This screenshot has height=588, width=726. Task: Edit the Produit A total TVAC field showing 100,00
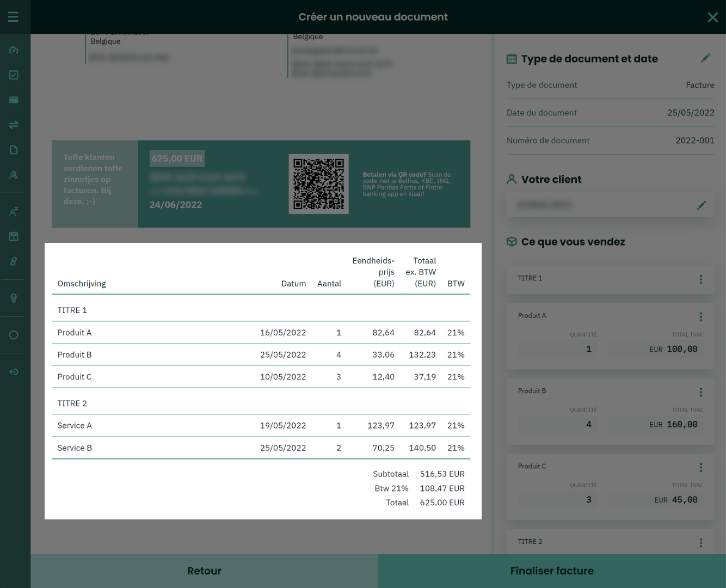coord(656,349)
